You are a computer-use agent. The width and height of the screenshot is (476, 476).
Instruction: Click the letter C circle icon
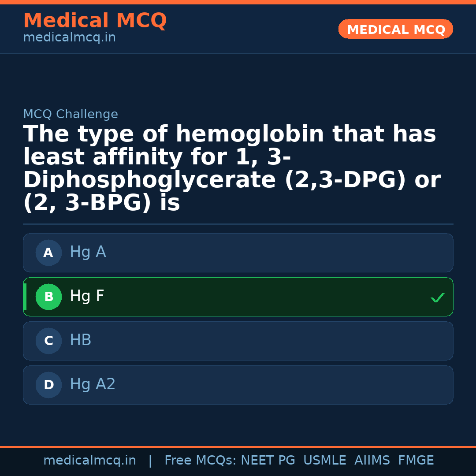click(48, 341)
